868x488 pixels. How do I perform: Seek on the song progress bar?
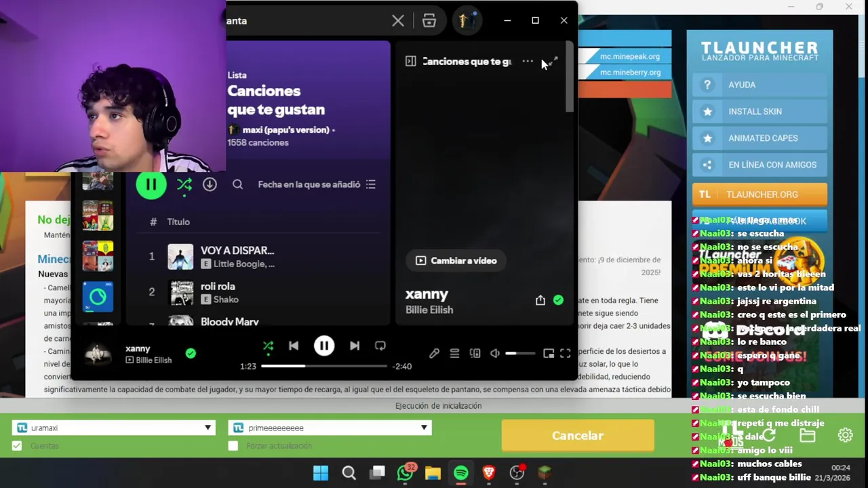click(x=325, y=366)
